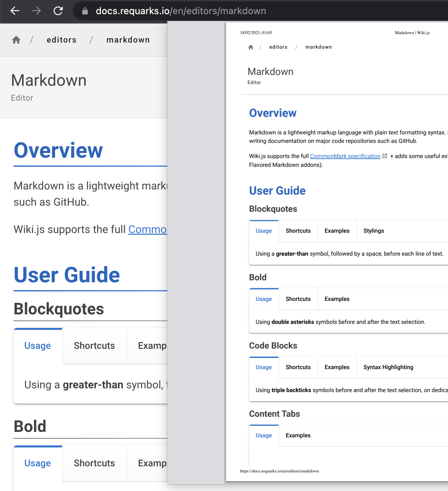Image resolution: width=448 pixels, height=491 pixels.
Task: Click the browser forward arrow
Action: click(36, 11)
